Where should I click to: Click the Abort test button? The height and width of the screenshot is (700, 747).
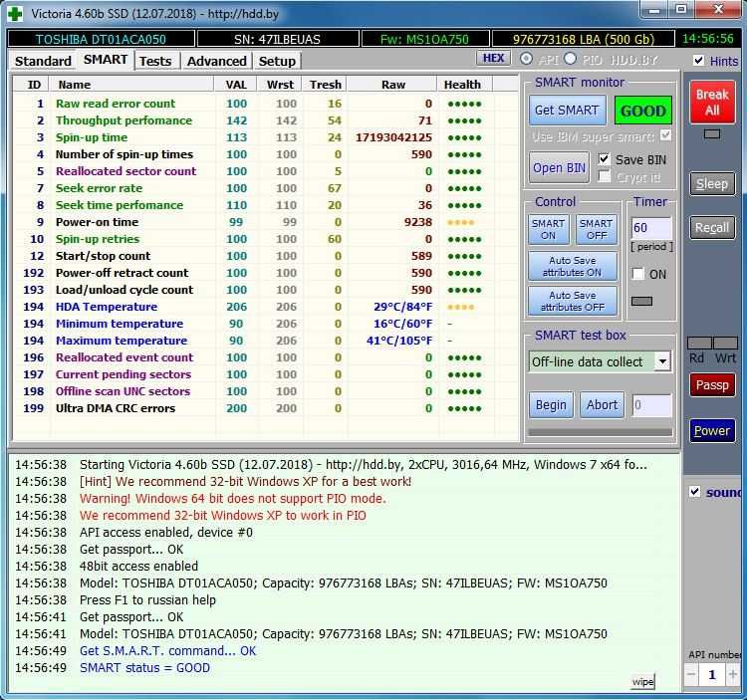[602, 404]
